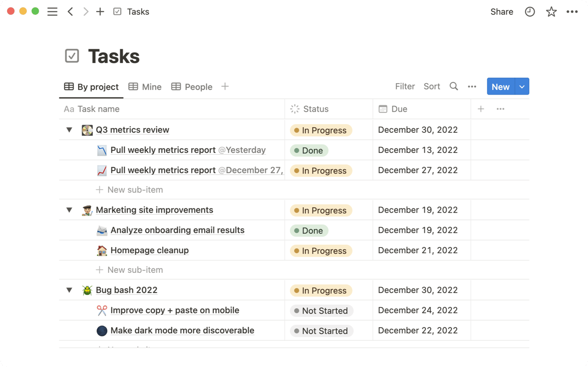Collapse the Bug bash 2022 toggle
The image size is (588, 367).
[x=69, y=290]
